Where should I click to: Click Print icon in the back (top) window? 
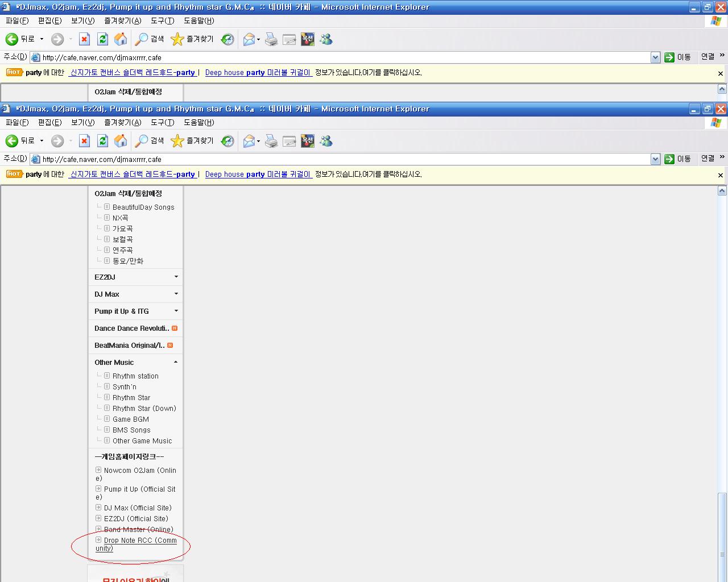tap(271, 39)
